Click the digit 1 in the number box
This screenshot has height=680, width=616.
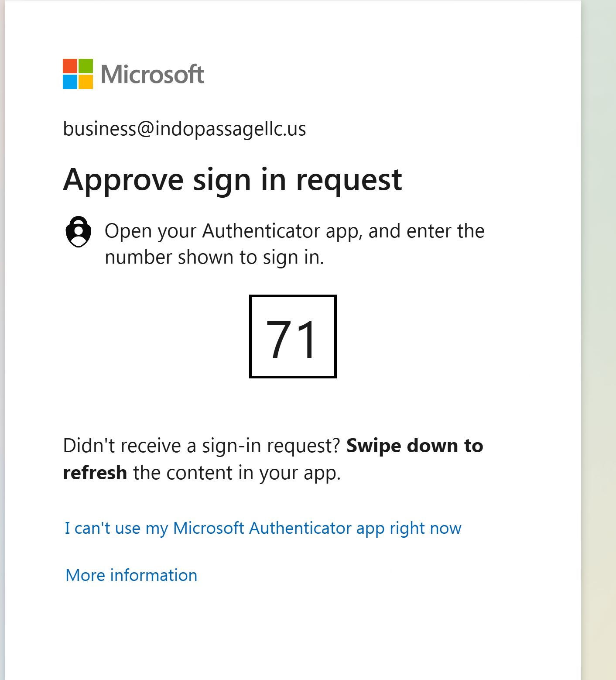307,339
